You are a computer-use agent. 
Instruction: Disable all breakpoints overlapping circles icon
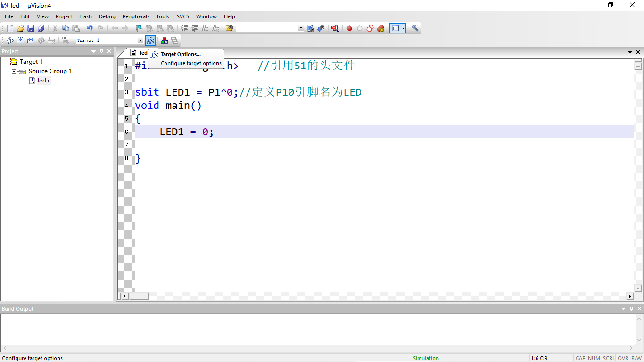point(370,28)
